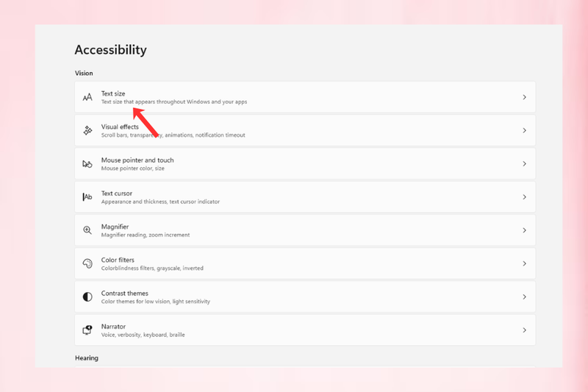The width and height of the screenshot is (588, 392).
Task: Expand the Magnifier row chevron
Action: (524, 230)
